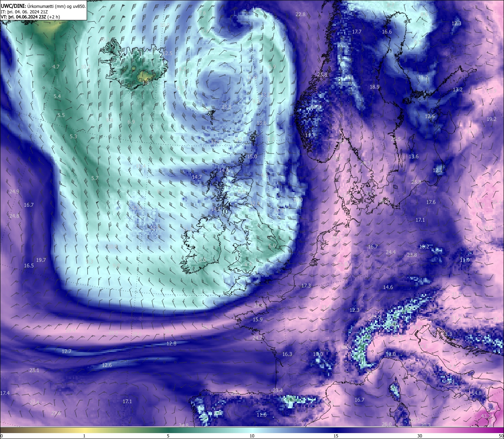Click the map value "5.3"

pos(73,136)
